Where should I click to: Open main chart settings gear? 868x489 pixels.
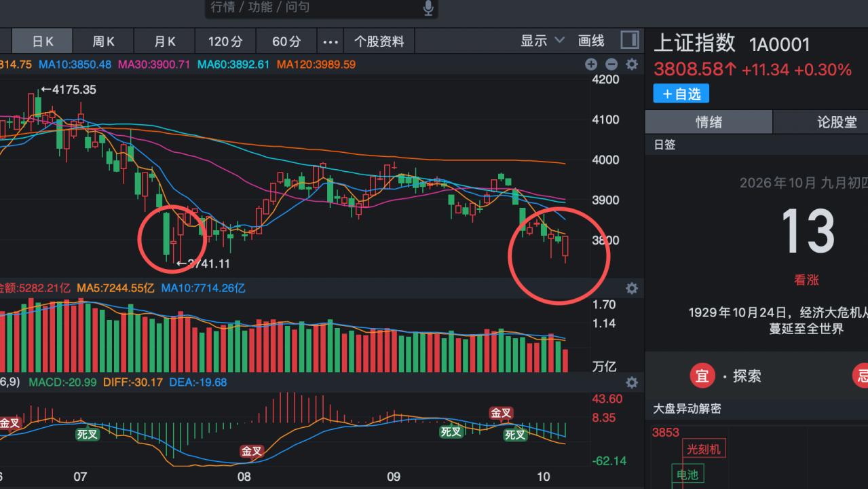(x=632, y=65)
